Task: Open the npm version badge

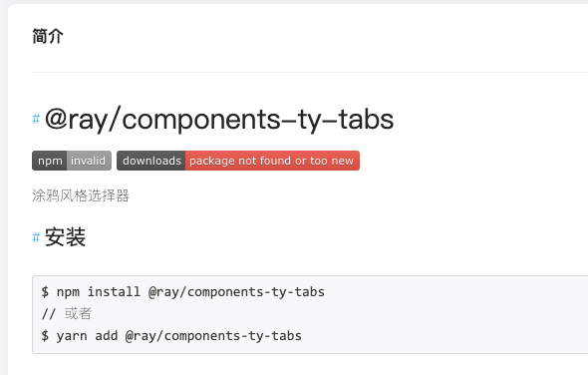Action: tap(72, 161)
